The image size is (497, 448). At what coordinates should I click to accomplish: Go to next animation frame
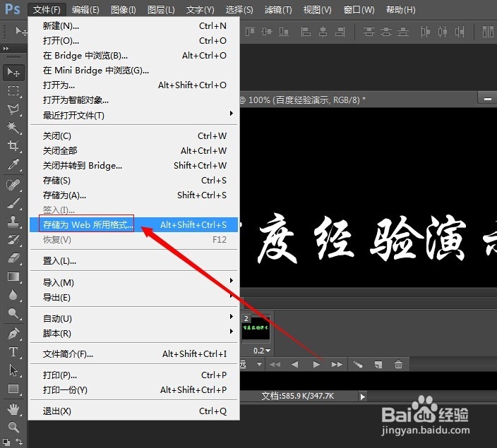click(x=337, y=365)
